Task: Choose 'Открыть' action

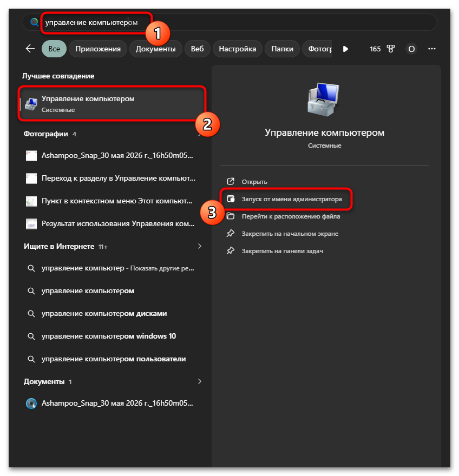Action: (x=254, y=182)
